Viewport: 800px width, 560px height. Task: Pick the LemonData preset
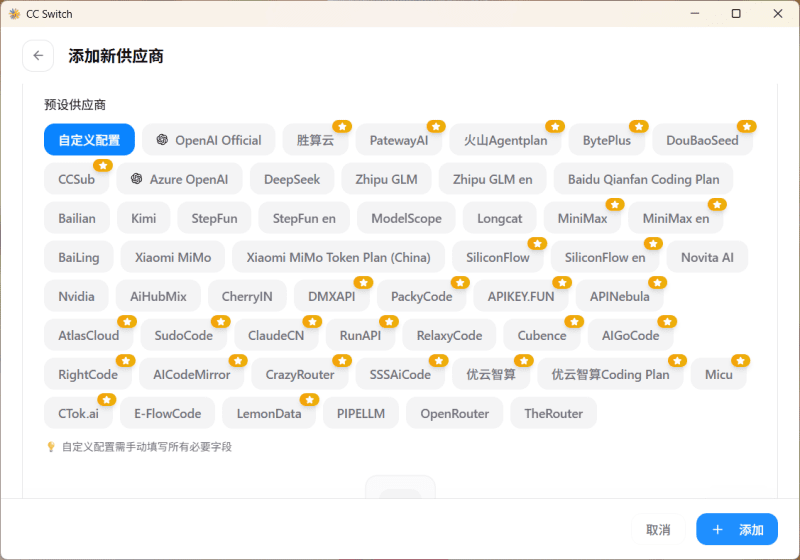coord(269,414)
